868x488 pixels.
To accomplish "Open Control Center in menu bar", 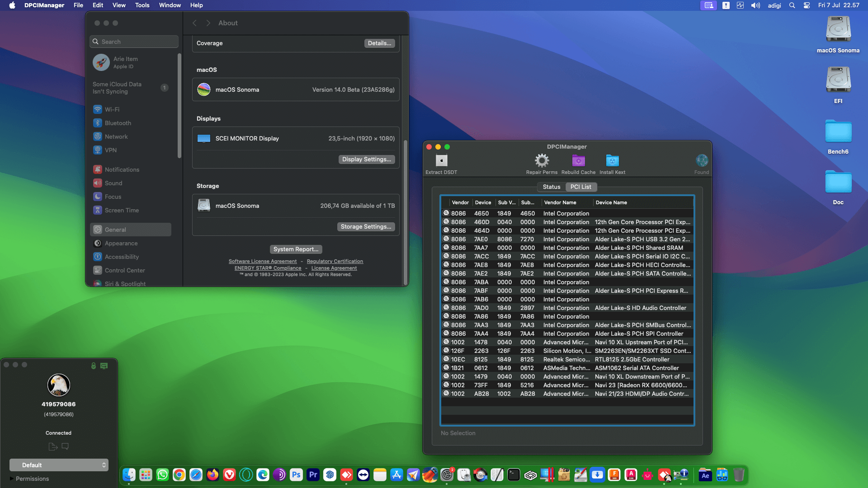I will 807,5.
